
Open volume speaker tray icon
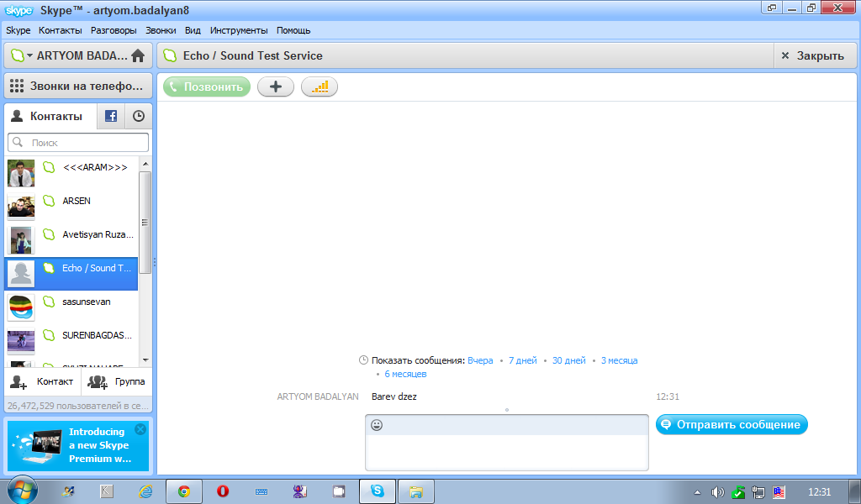point(717,492)
